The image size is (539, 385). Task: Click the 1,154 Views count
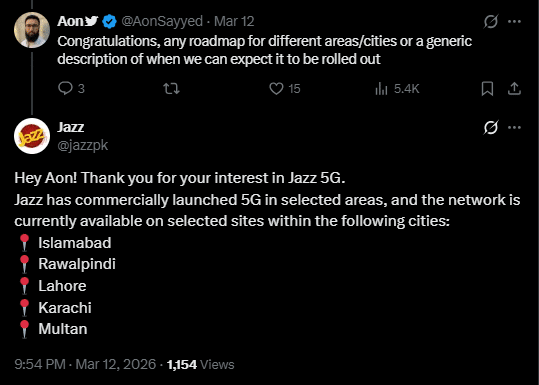tap(200, 364)
